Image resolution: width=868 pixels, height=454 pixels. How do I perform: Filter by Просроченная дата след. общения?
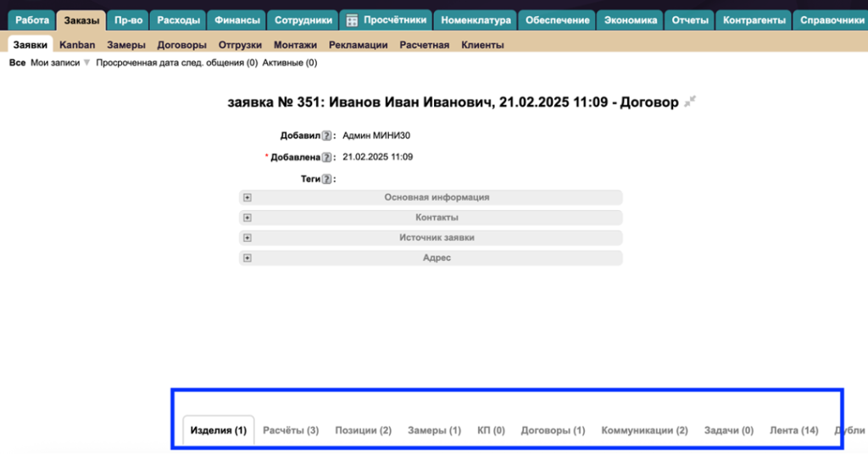(x=176, y=63)
